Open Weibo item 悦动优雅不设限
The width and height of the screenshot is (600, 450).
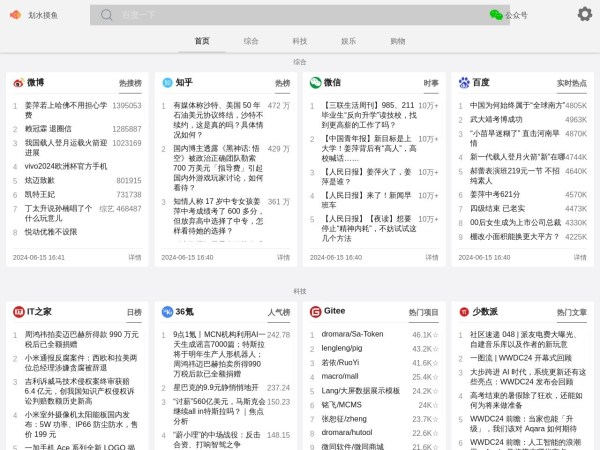pyautogui.click(x=51, y=232)
